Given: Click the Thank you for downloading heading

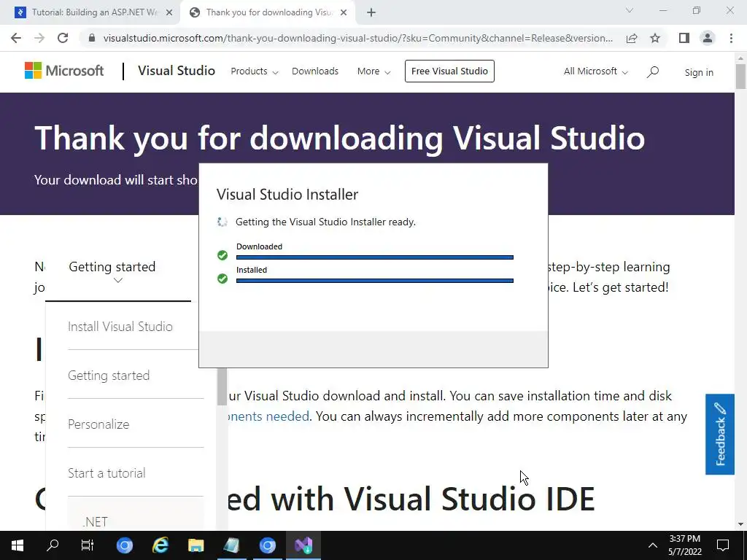Looking at the screenshot, I should [340, 138].
